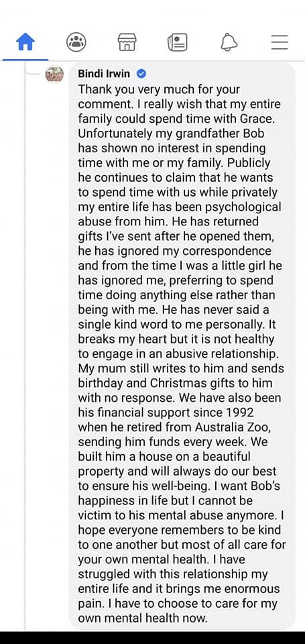The height and width of the screenshot is (644, 305).
Task: Click the comment bubble text body
Action: [x=182, y=347]
